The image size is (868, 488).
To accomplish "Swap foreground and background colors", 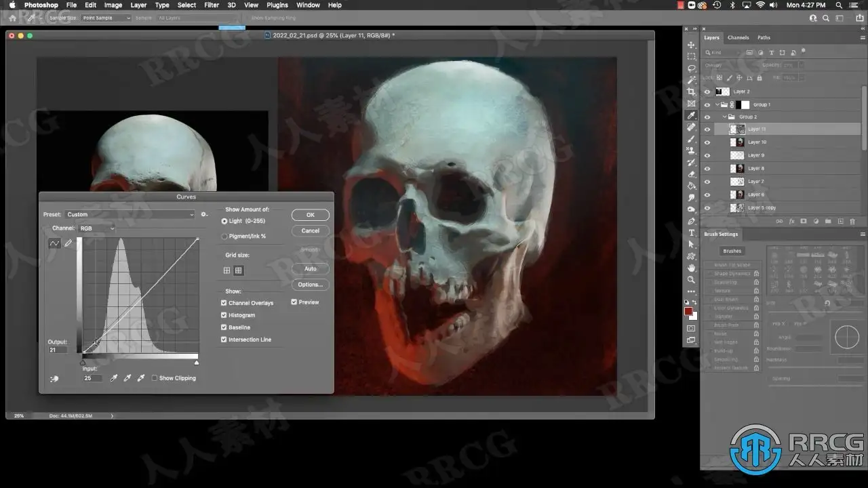I will tap(695, 302).
